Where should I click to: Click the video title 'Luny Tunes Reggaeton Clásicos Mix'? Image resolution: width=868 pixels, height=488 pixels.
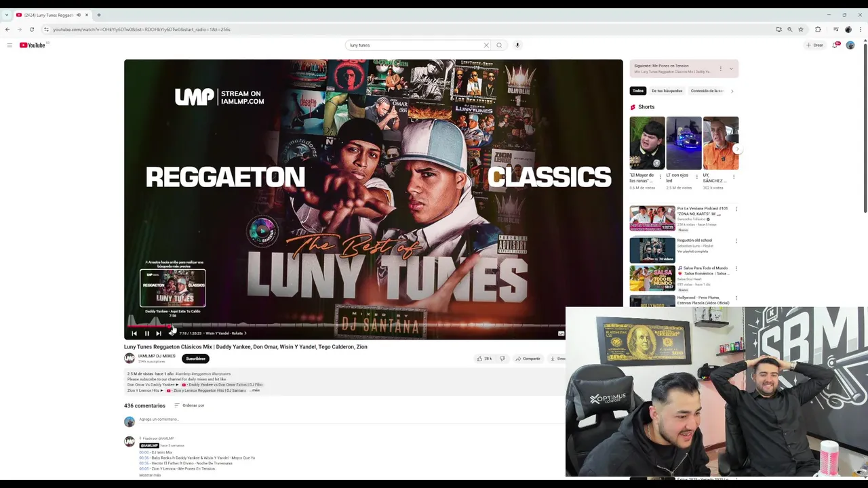click(x=245, y=347)
